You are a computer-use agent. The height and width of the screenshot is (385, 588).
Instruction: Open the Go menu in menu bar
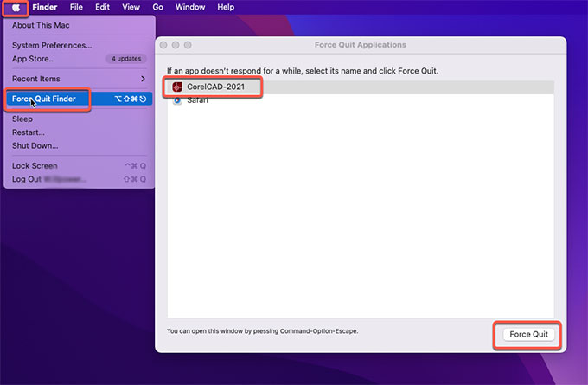(157, 7)
